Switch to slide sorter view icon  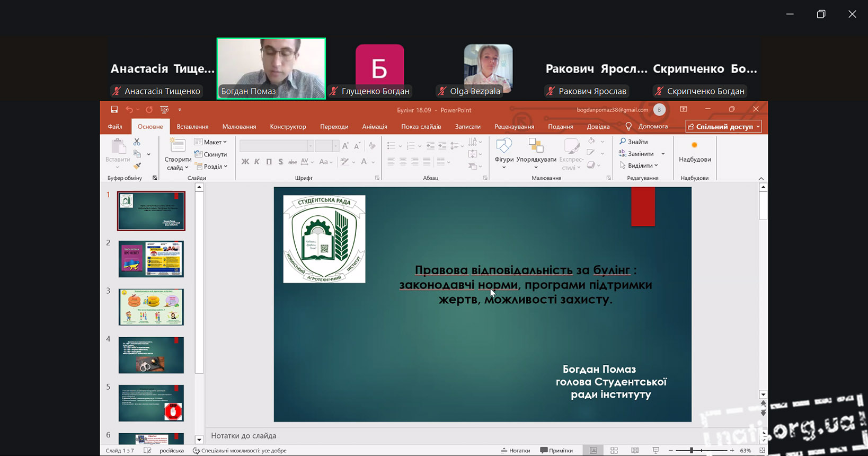tap(614, 450)
